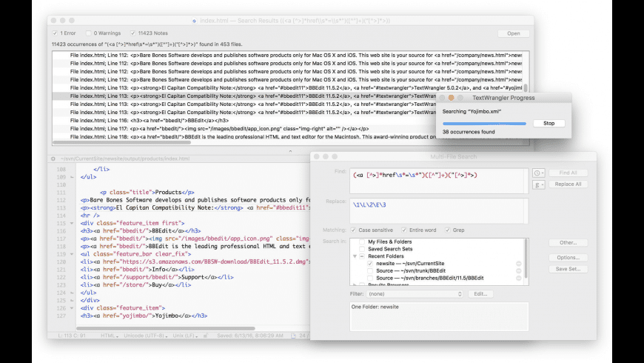Click the Saved: 6/13/16 timestamp in the status bar
Image resolution: width=644 pixels, height=363 pixels.
[250, 336]
